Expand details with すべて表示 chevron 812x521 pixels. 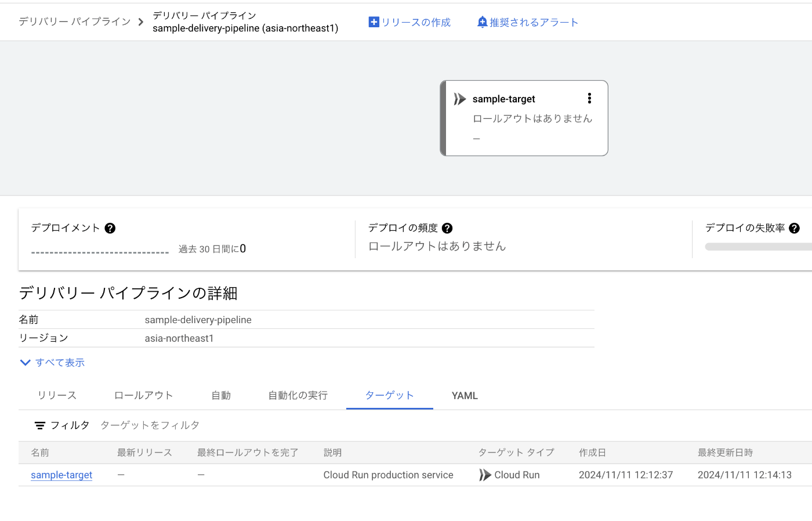(x=25, y=363)
